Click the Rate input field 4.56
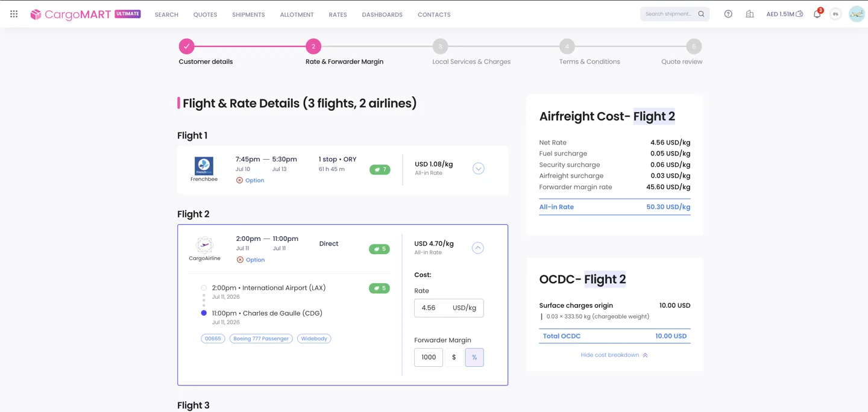 pos(448,308)
